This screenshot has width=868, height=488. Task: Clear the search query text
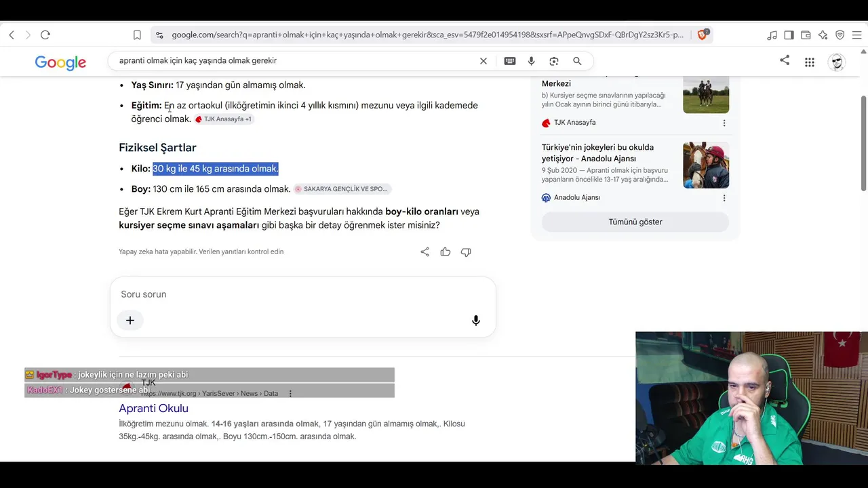[484, 61]
